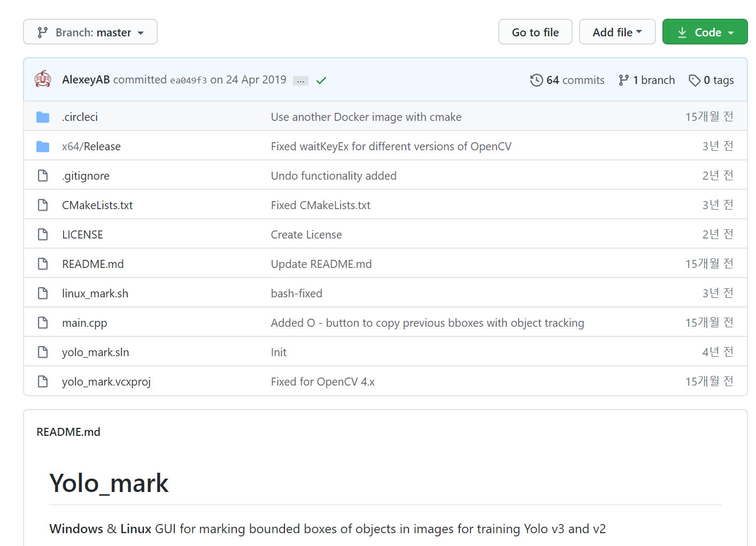Open commit 'Fixed CMakeLists.txt'
The image size is (756, 546).
click(321, 205)
